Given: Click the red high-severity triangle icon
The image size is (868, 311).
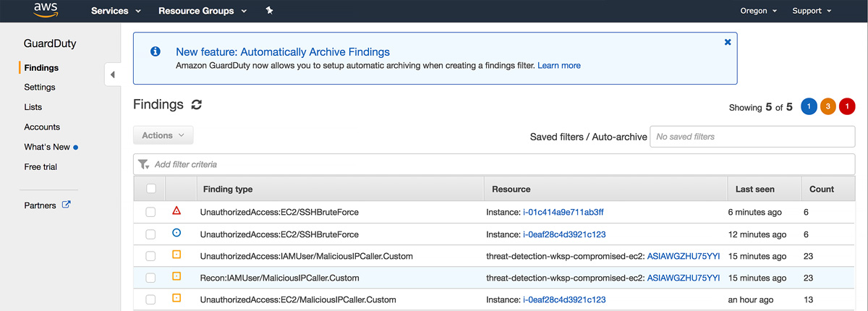Looking at the screenshot, I should click(x=176, y=212).
